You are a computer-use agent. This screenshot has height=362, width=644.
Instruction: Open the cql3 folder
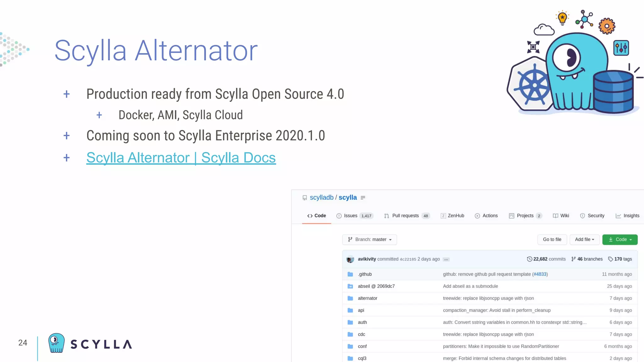point(362,358)
